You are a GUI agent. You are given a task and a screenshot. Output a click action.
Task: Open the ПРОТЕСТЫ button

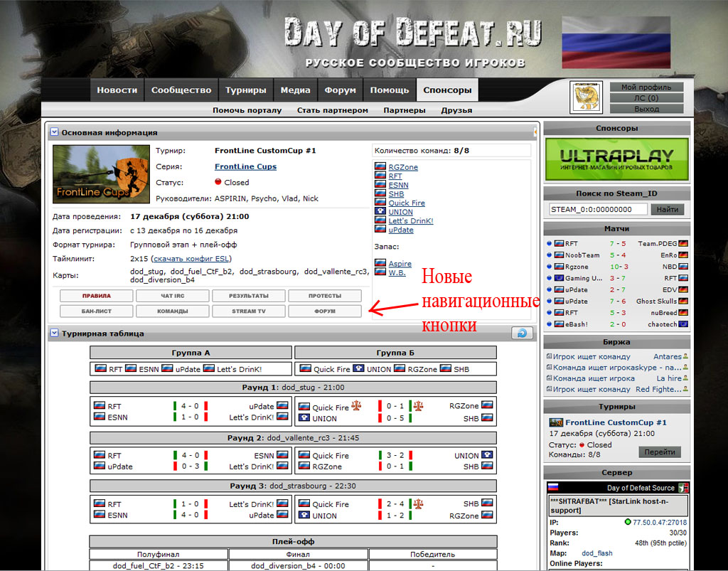tap(325, 296)
